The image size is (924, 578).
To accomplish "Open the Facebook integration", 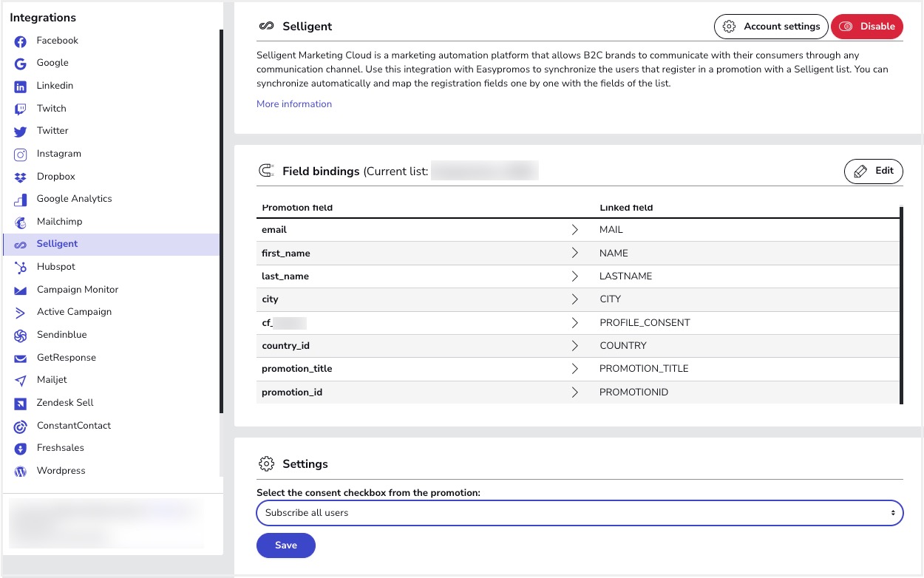I will [57, 41].
